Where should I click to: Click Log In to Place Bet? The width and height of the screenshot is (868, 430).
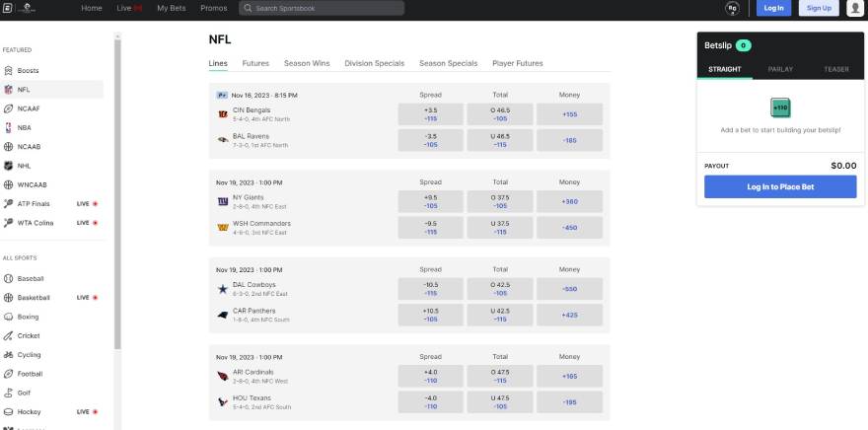[x=780, y=187]
